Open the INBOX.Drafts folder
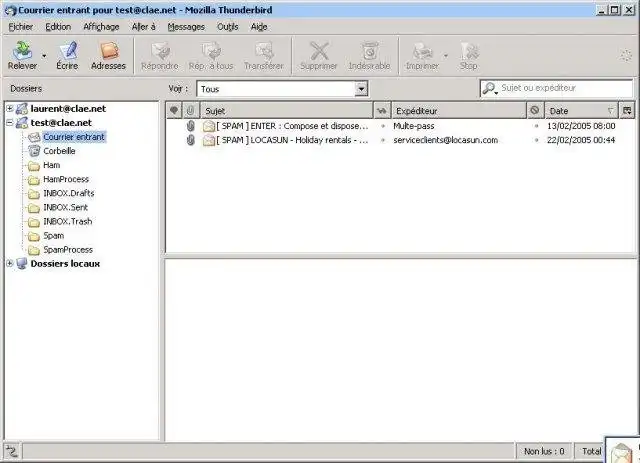640x463 pixels. pyautogui.click(x=69, y=193)
